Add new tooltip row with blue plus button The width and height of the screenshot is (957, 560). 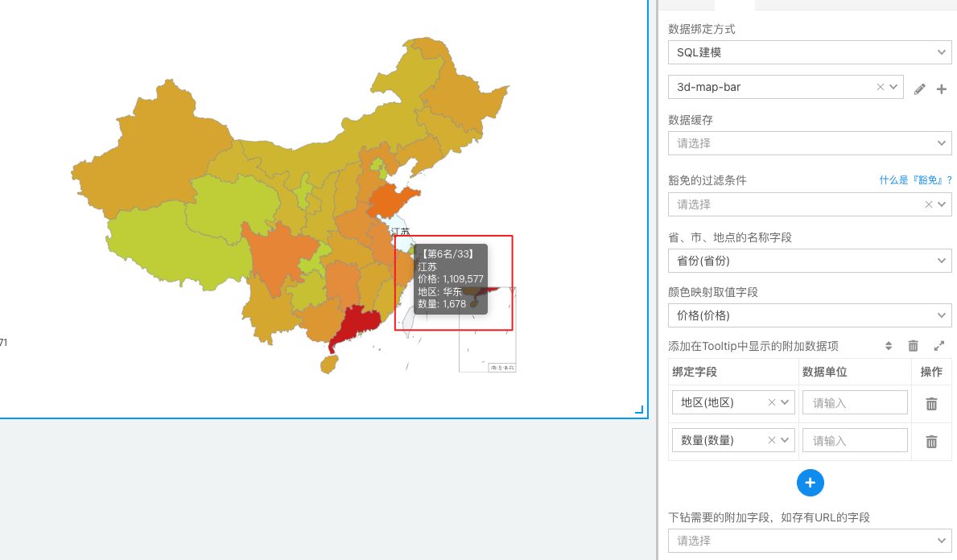(810, 482)
